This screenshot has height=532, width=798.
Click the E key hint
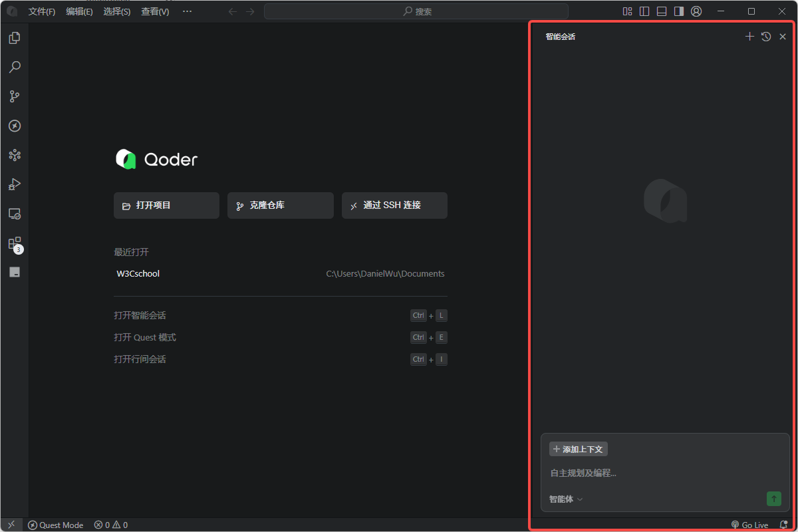pos(441,337)
